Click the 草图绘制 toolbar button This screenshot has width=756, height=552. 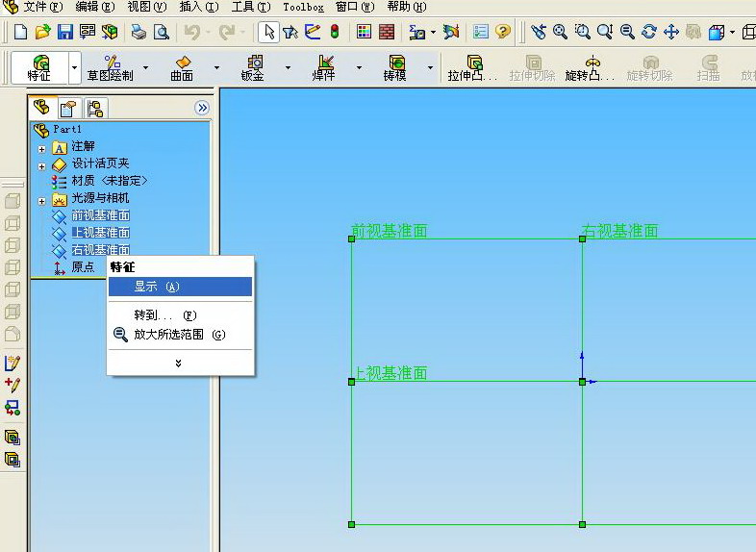111,67
